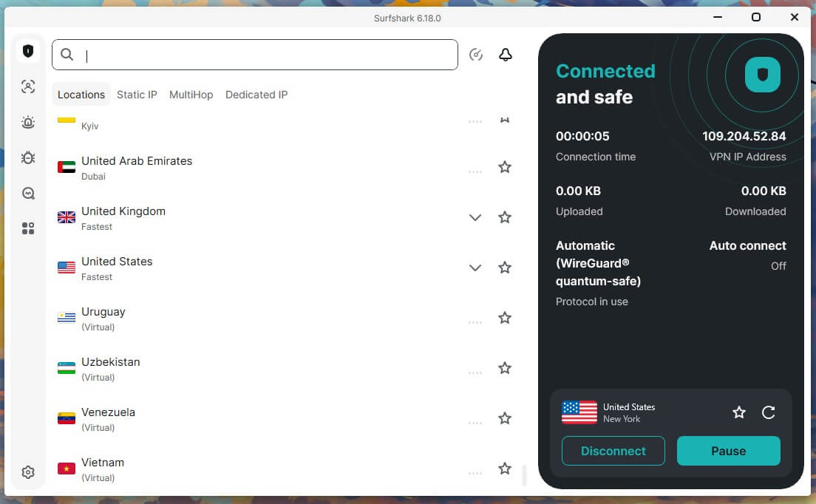Select Vietnam virtual location
The image size is (816, 504).
pyautogui.click(x=284, y=469)
